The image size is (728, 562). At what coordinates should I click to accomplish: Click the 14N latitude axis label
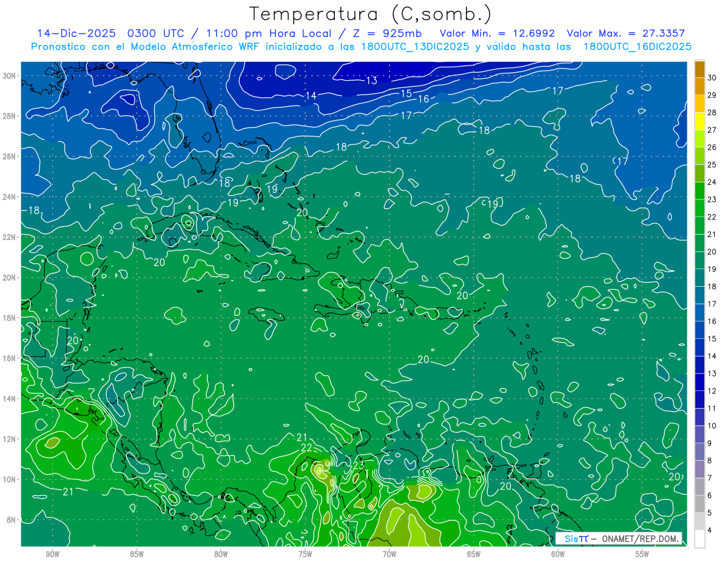[x=10, y=399]
